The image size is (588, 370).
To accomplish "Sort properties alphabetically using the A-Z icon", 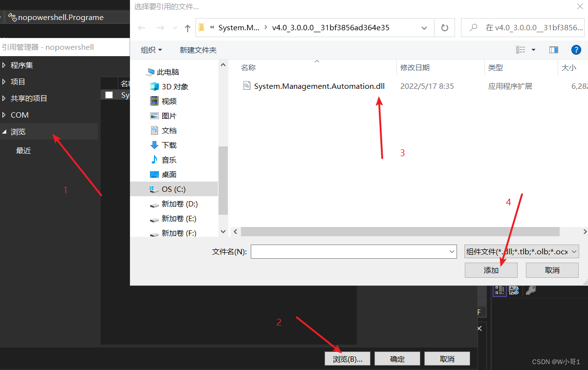I will (x=513, y=290).
